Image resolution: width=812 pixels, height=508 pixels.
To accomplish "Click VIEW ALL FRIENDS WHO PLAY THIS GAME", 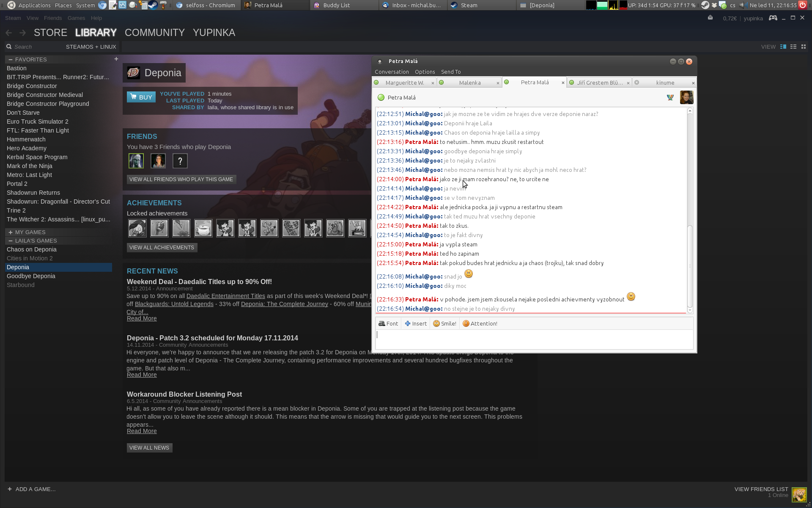I will coord(181,179).
